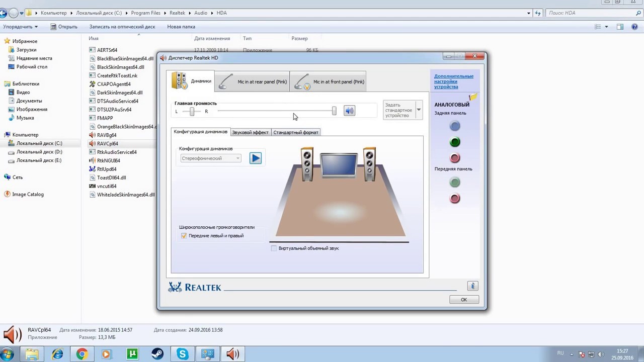Switch to Mic in at front panel tab

coord(328,81)
